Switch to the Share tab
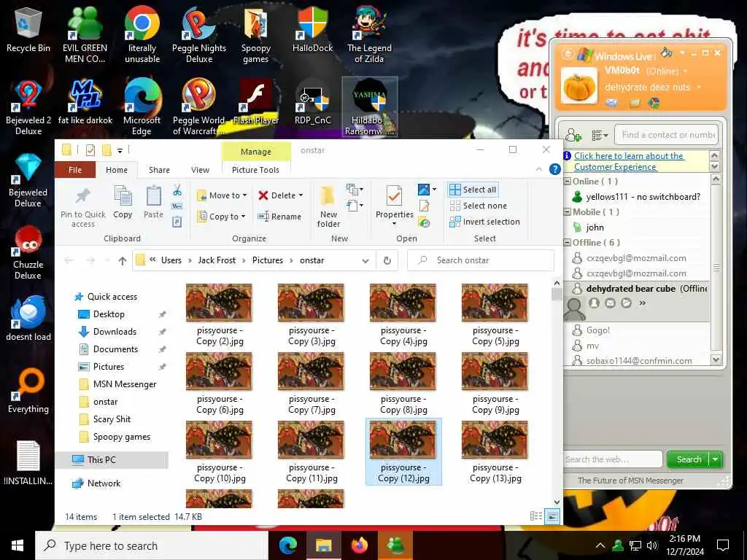Screen dimensions: 747x560 click(x=159, y=169)
